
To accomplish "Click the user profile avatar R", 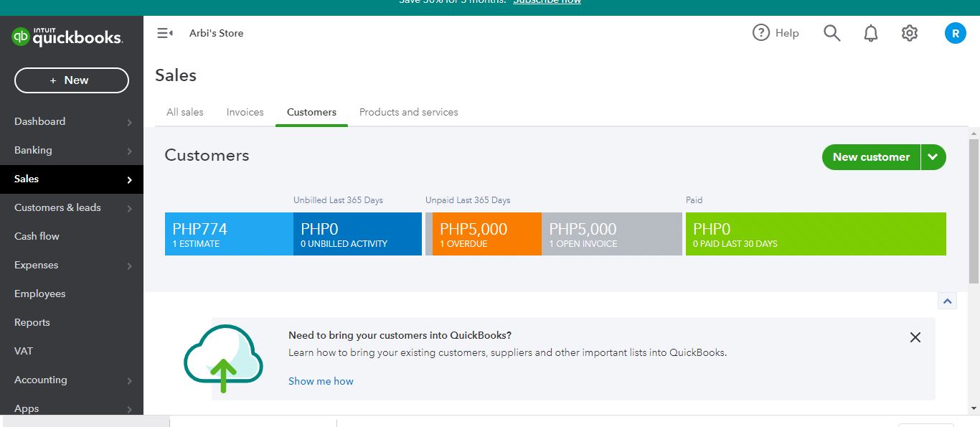I will (956, 33).
